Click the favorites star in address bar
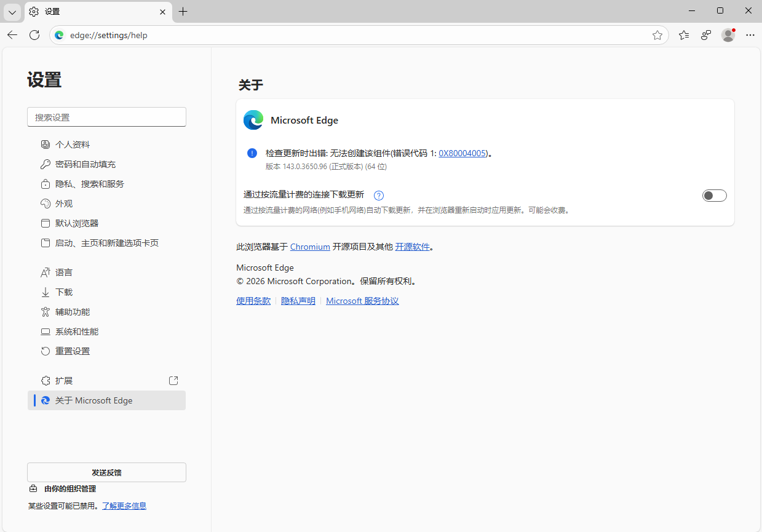This screenshot has width=762, height=532. click(x=657, y=35)
